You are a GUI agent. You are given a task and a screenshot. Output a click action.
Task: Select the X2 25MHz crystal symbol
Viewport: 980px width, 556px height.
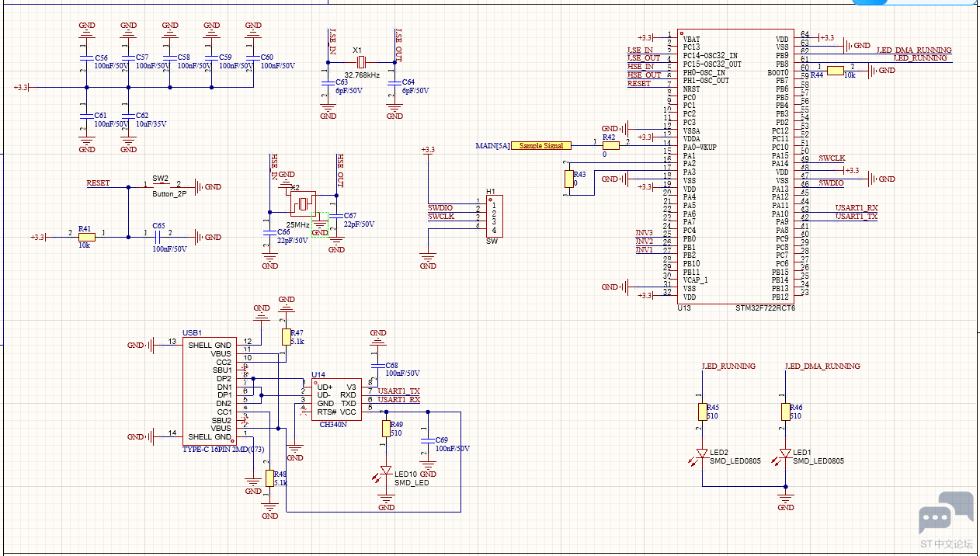[x=302, y=204]
